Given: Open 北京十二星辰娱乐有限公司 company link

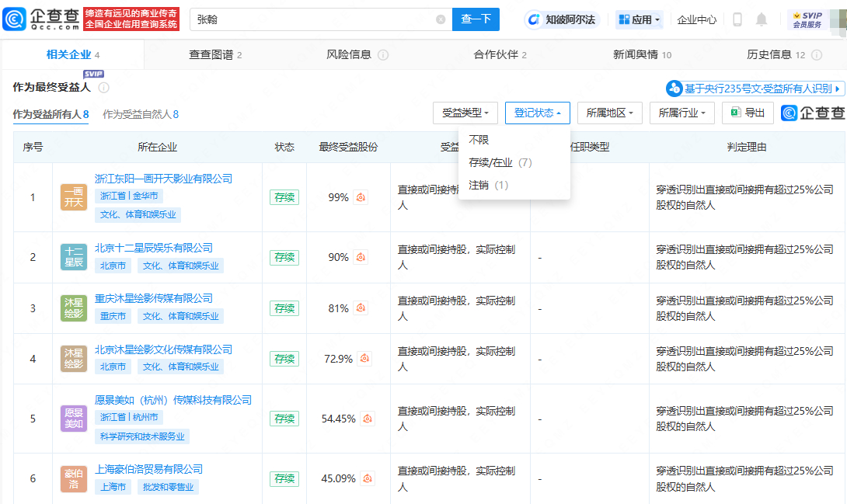Looking at the screenshot, I should pyautogui.click(x=153, y=248).
